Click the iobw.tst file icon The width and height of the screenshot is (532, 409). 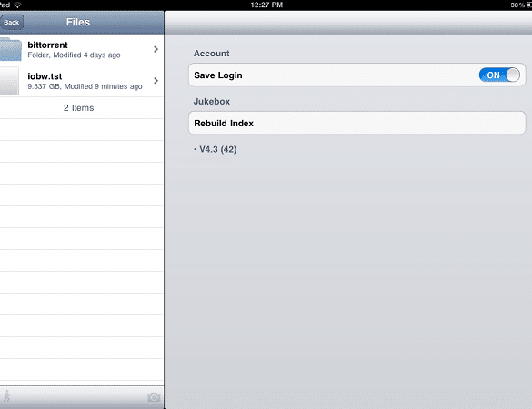tap(9, 81)
